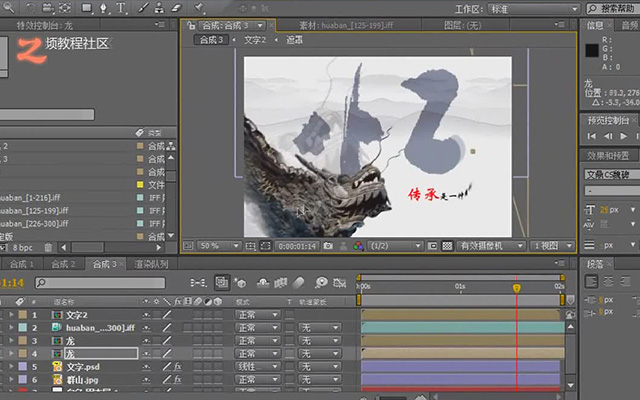Enable draft 3D in timeline
The height and width of the screenshot is (400, 640).
[x=240, y=282]
